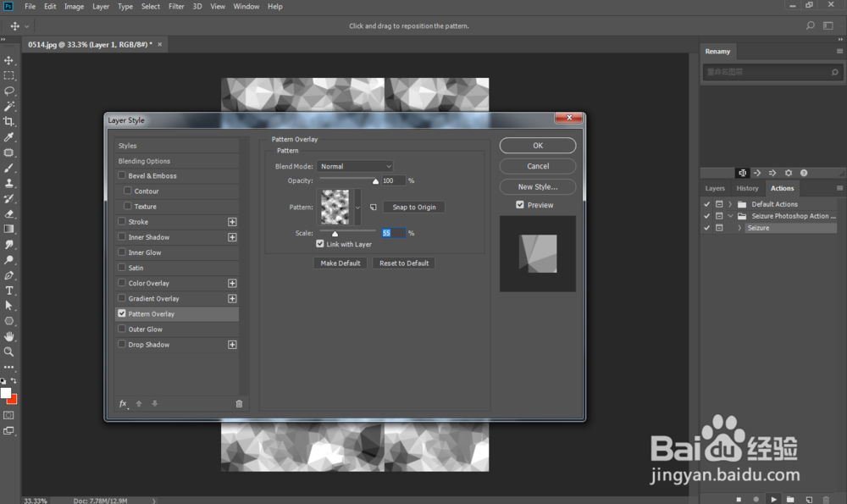Select the Move tool in toolbar
The width and height of the screenshot is (847, 504).
8,60
